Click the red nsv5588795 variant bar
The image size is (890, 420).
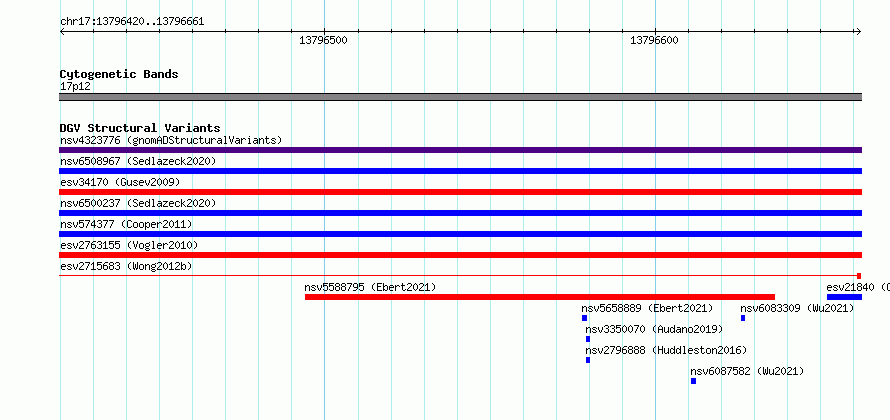click(x=540, y=297)
